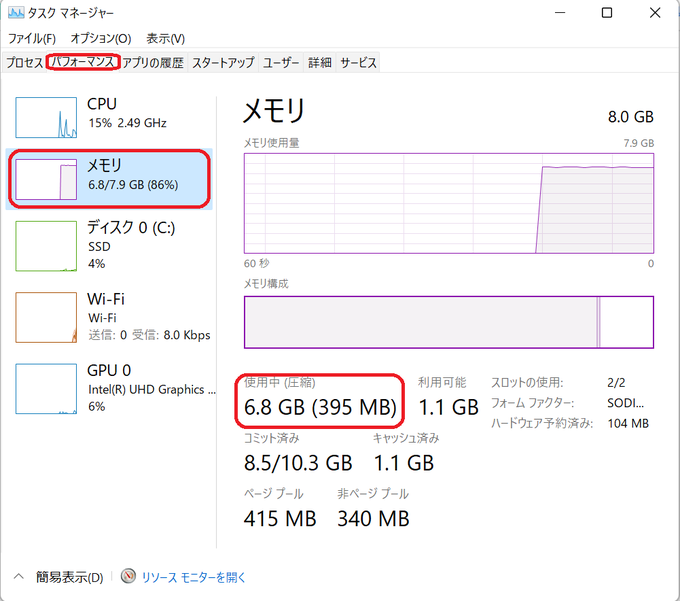This screenshot has width=680, height=601.
Task: Switch to the 詳細 tab
Action: 319,62
